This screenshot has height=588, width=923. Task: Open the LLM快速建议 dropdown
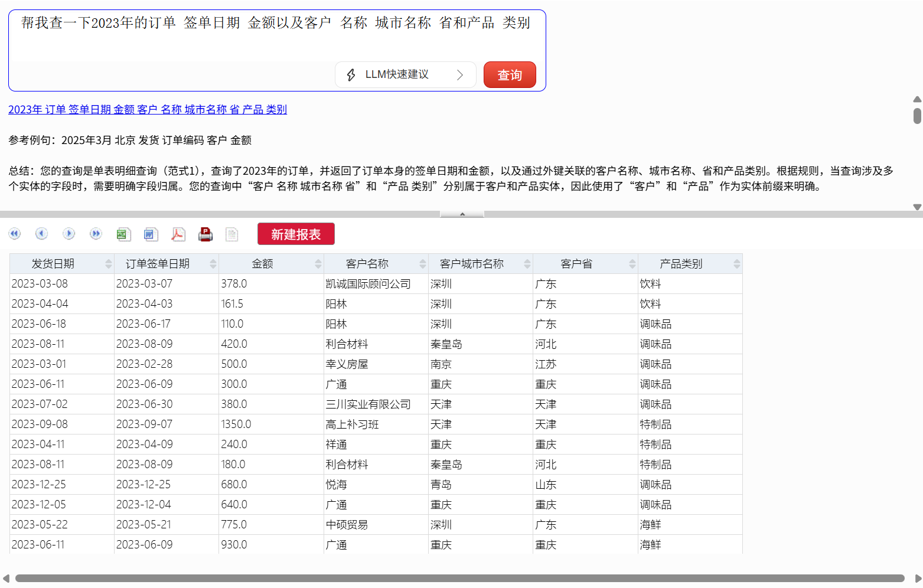(x=405, y=75)
